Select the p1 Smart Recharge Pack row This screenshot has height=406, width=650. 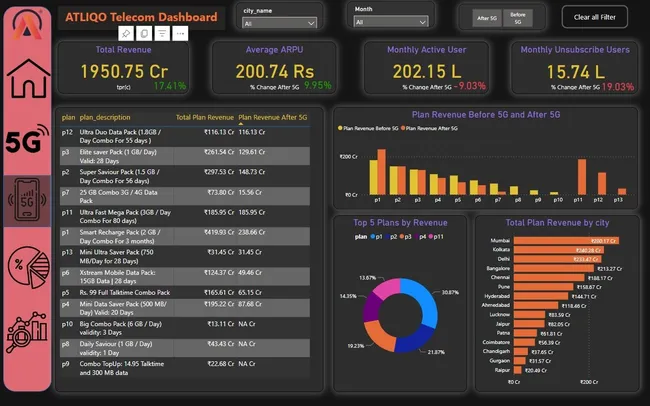(185, 236)
